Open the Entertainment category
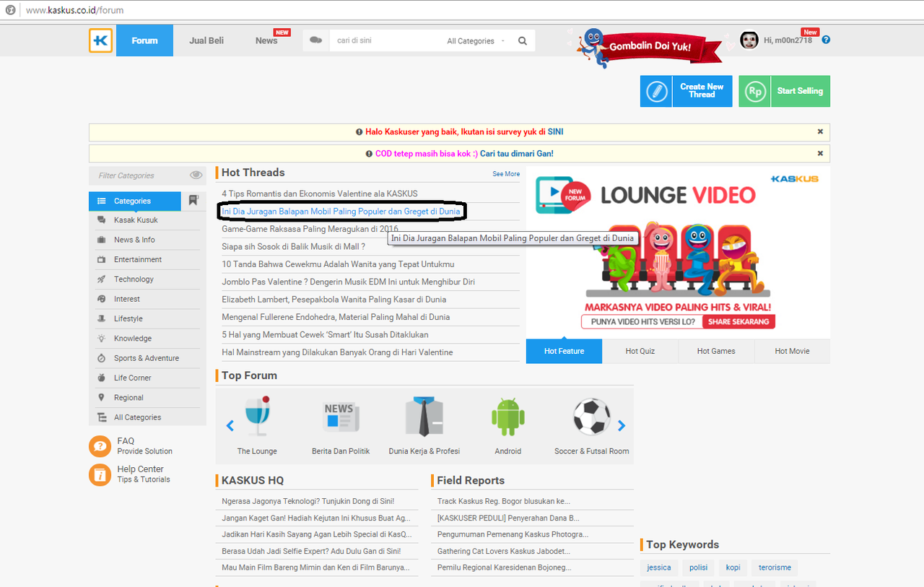This screenshot has width=924, height=587. pyautogui.click(x=138, y=259)
